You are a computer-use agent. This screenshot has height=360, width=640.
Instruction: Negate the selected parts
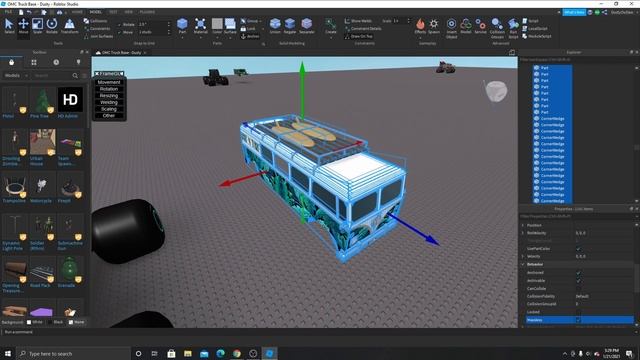290,25
